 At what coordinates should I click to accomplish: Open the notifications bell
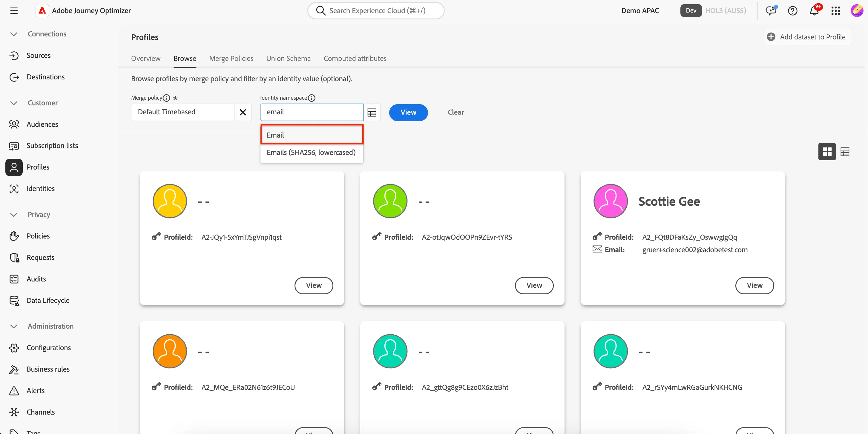(x=815, y=11)
